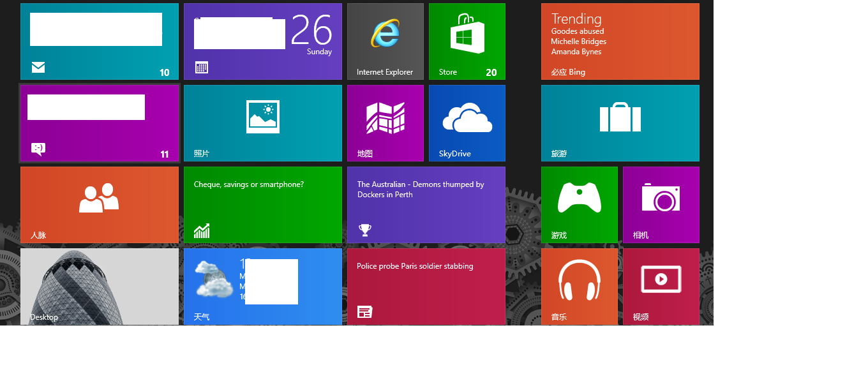Open the Messaging tile with smiley icon
The image size is (868, 374).
pyautogui.click(x=100, y=123)
